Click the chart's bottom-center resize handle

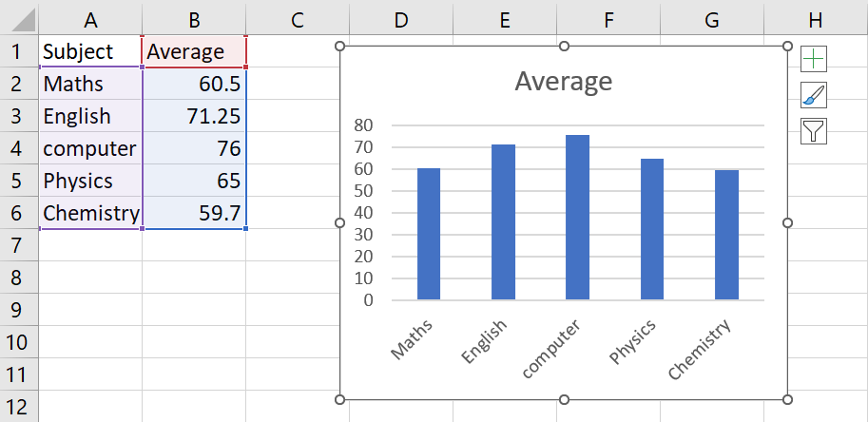tap(564, 399)
